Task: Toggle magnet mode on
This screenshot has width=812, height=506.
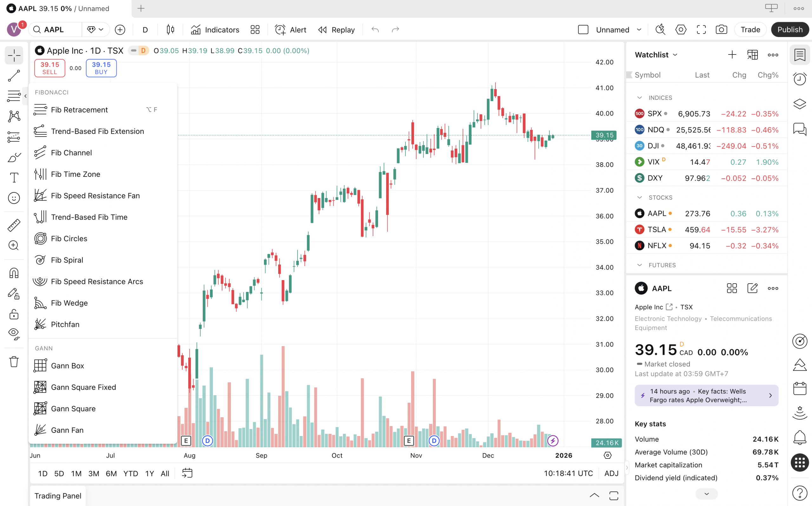Action: tap(14, 273)
